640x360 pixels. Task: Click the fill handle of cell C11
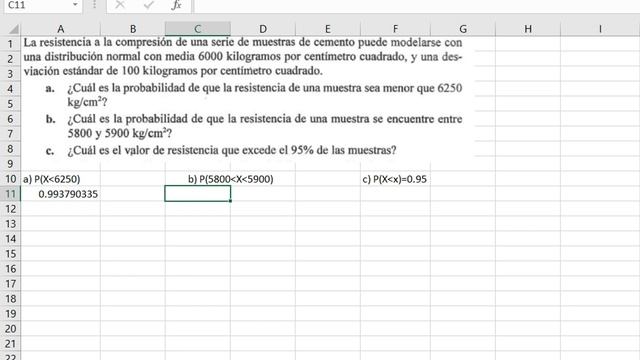click(x=230, y=201)
